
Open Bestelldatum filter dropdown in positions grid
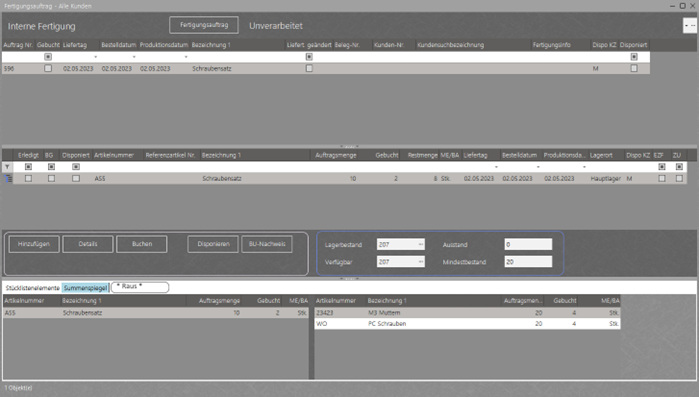[x=538, y=167]
